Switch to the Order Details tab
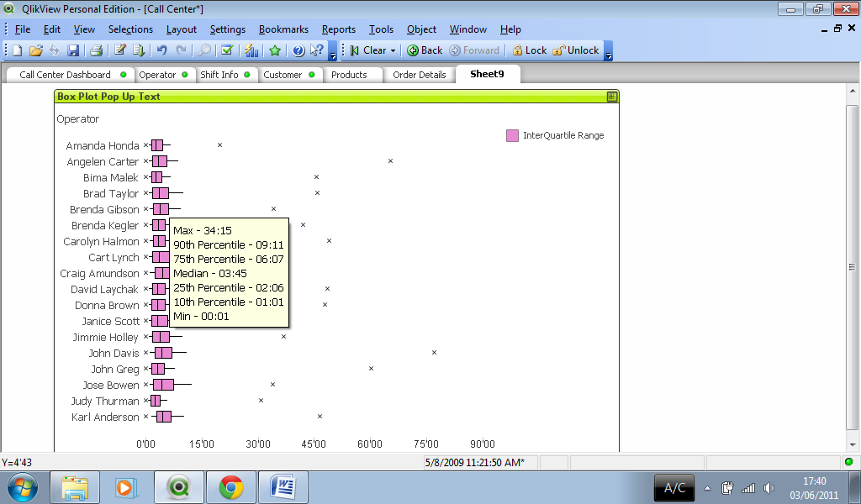The image size is (861, 504). (420, 75)
